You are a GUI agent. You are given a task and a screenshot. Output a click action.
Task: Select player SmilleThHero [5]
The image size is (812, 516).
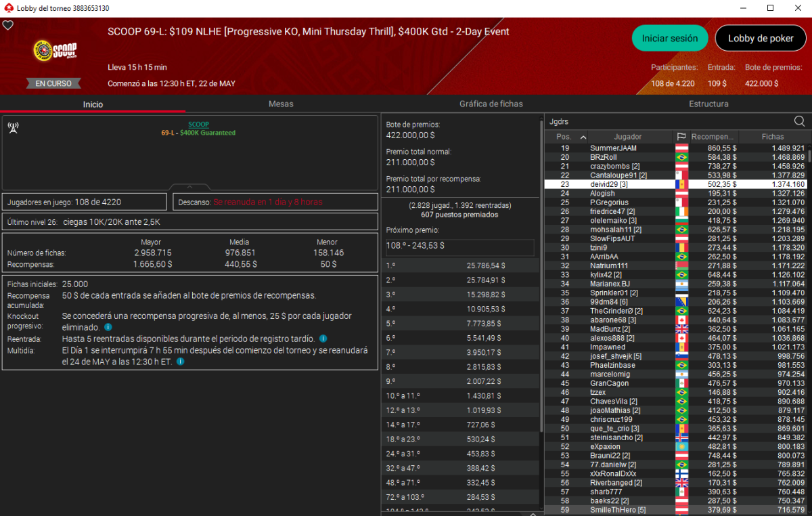click(x=676, y=510)
